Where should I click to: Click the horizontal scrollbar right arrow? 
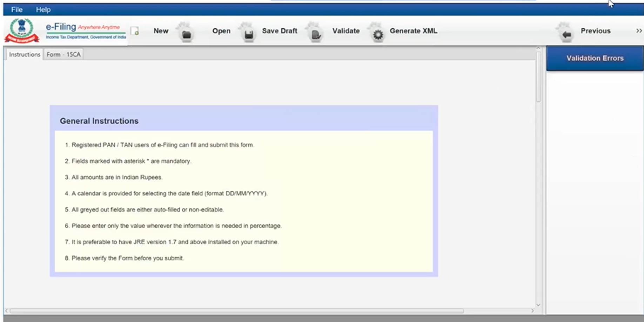pyautogui.click(x=532, y=311)
